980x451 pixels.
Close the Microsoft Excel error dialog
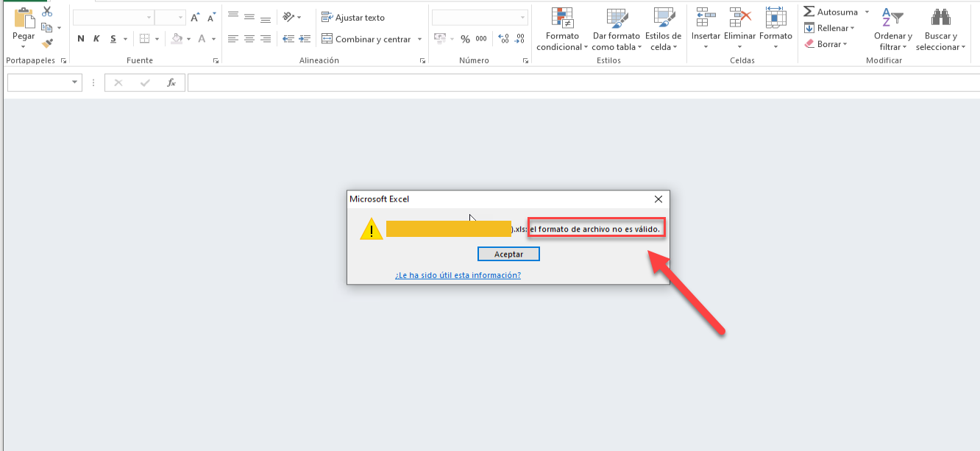point(658,199)
